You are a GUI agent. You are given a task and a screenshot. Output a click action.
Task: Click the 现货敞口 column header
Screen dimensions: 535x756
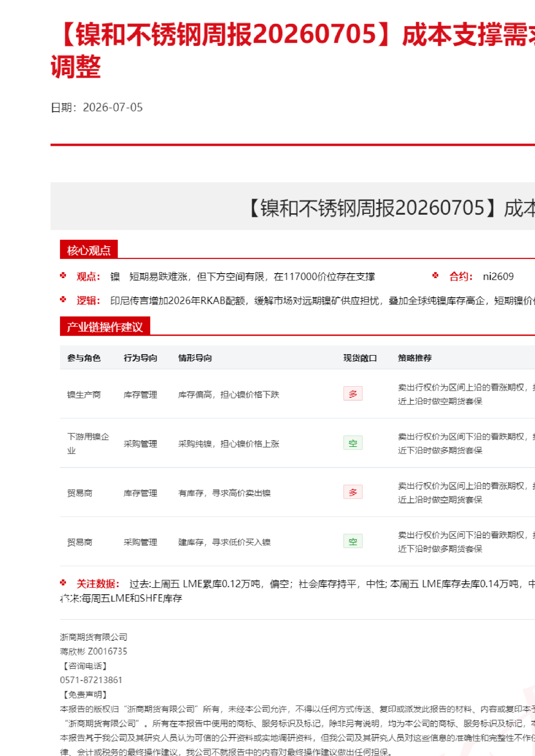tap(360, 358)
